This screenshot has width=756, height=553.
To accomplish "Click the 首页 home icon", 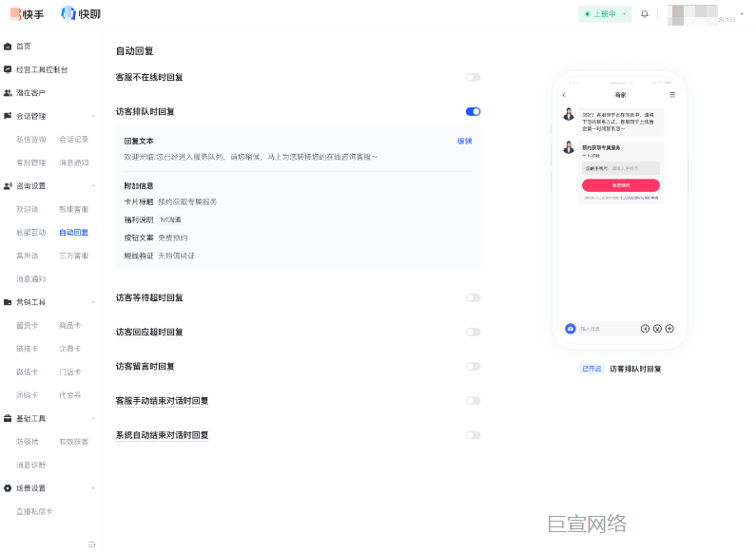I will [8, 47].
